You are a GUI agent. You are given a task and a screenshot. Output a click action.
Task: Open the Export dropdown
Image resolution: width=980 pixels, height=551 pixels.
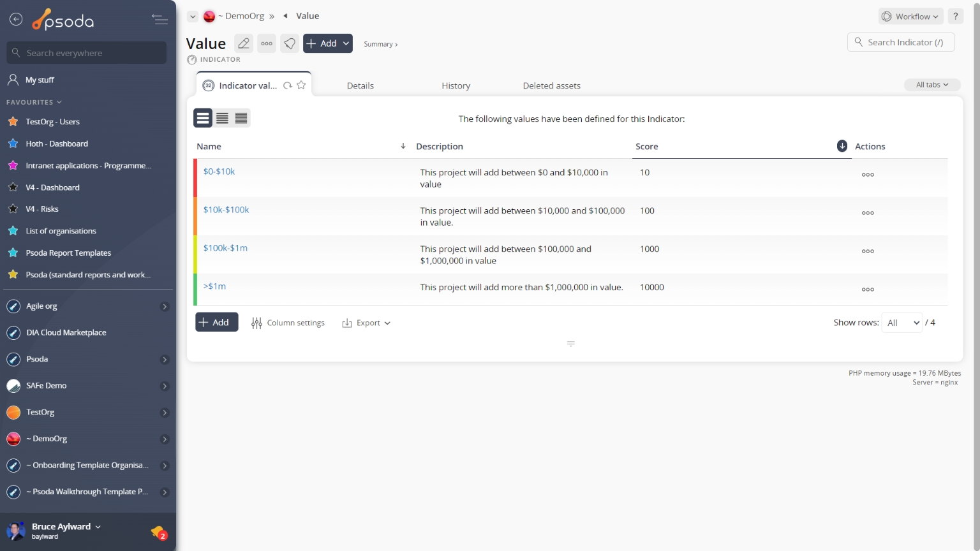(x=366, y=323)
